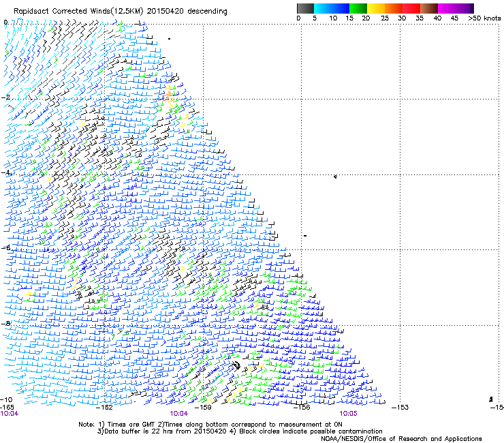Click the '-8' latitude label
504x443 pixels.
pos(5,323)
